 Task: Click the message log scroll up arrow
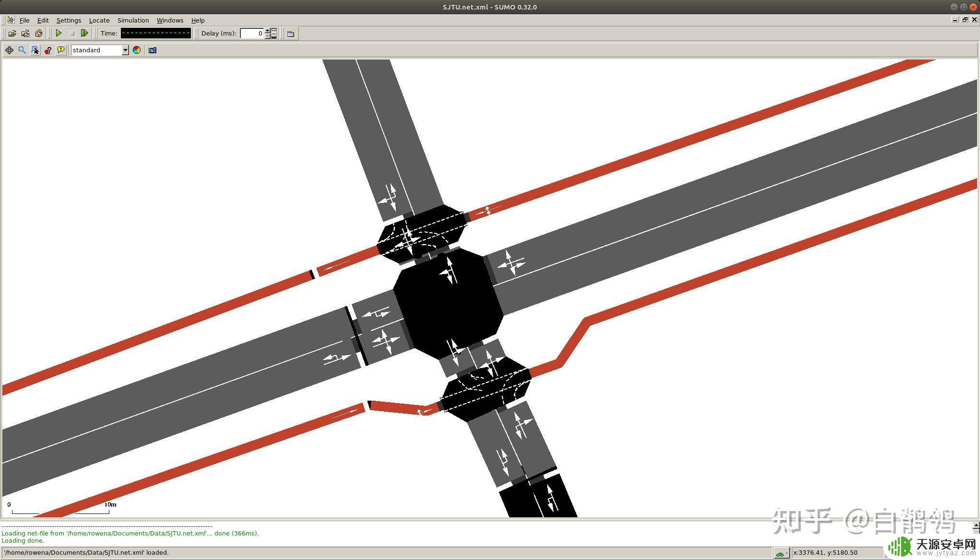tap(976, 525)
